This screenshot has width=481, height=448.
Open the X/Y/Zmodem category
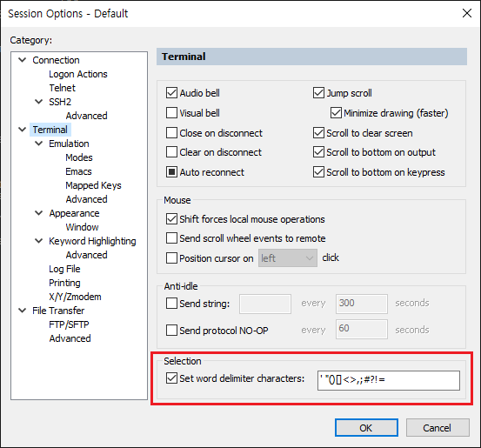pos(75,297)
